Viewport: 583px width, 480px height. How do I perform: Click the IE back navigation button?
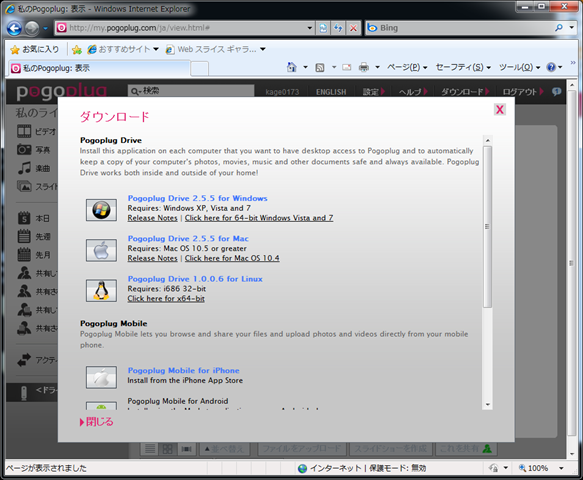(x=14, y=28)
